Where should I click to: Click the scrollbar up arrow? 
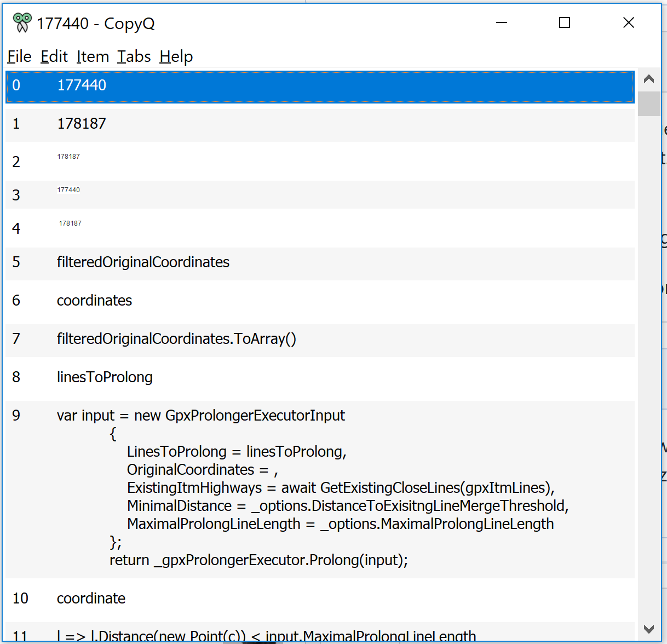(649, 78)
